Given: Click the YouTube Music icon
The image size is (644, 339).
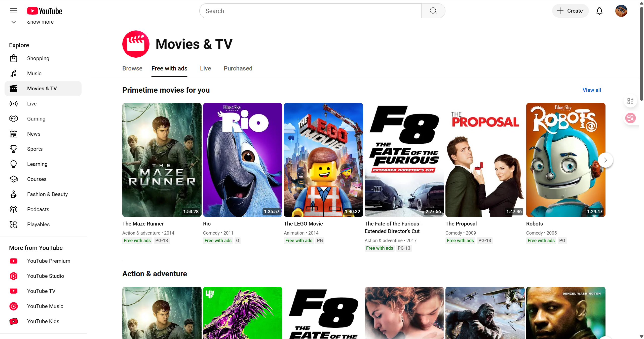Looking at the screenshot, I should point(14,306).
